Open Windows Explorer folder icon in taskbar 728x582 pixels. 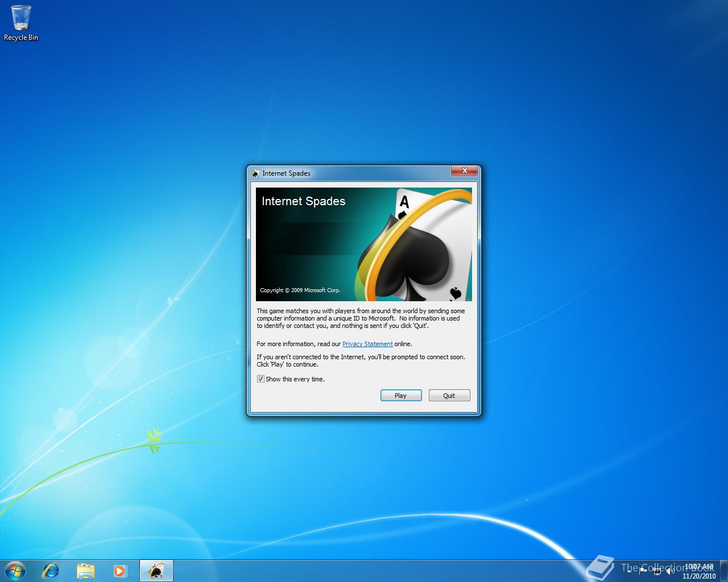pyautogui.click(x=85, y=571)
